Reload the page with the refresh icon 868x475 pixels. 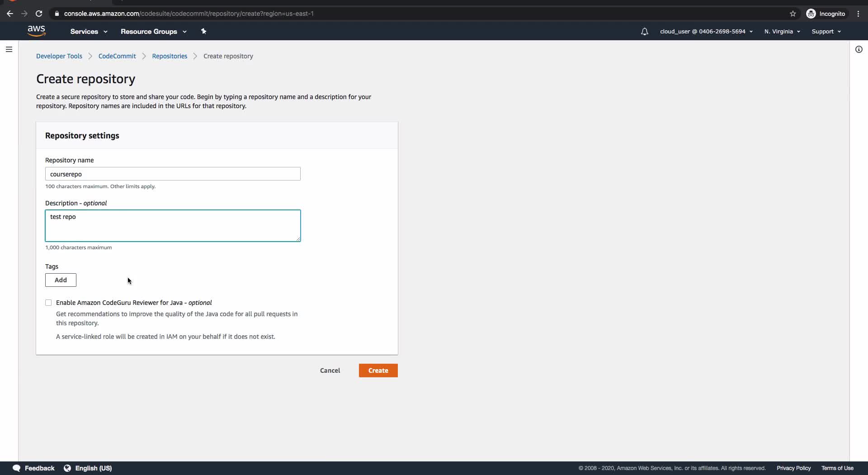[x=39, y=14]
